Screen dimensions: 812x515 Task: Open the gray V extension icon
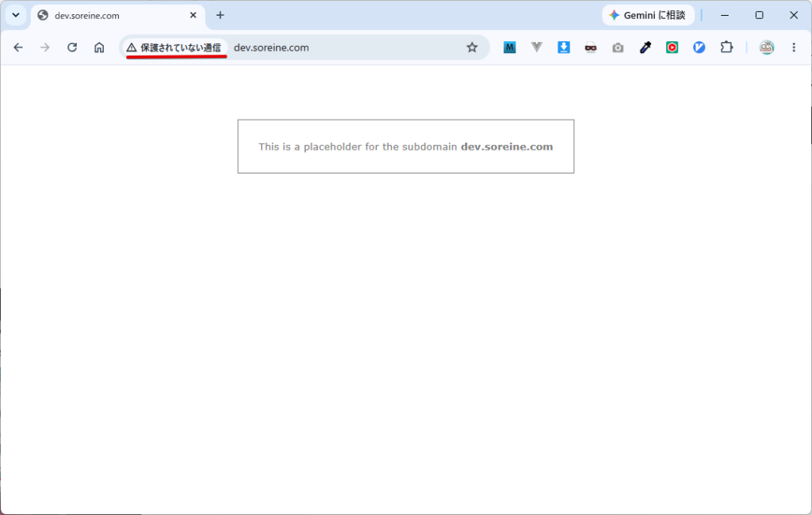pos(537,48)
